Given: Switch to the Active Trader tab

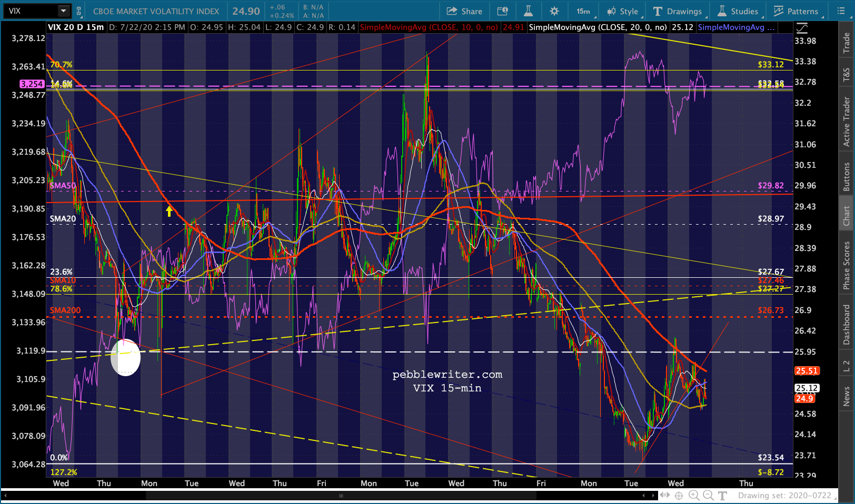Looking at the screenshot, I should point(846,122).
